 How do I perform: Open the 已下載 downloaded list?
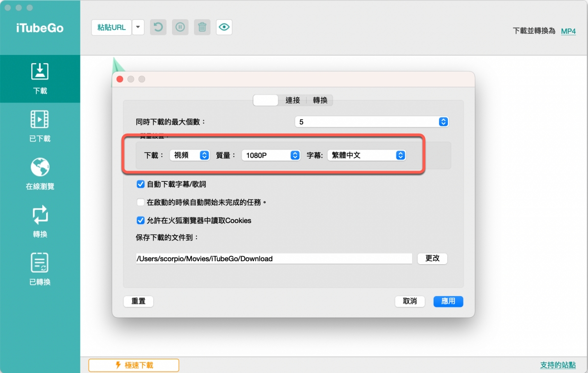pos(40,126)
